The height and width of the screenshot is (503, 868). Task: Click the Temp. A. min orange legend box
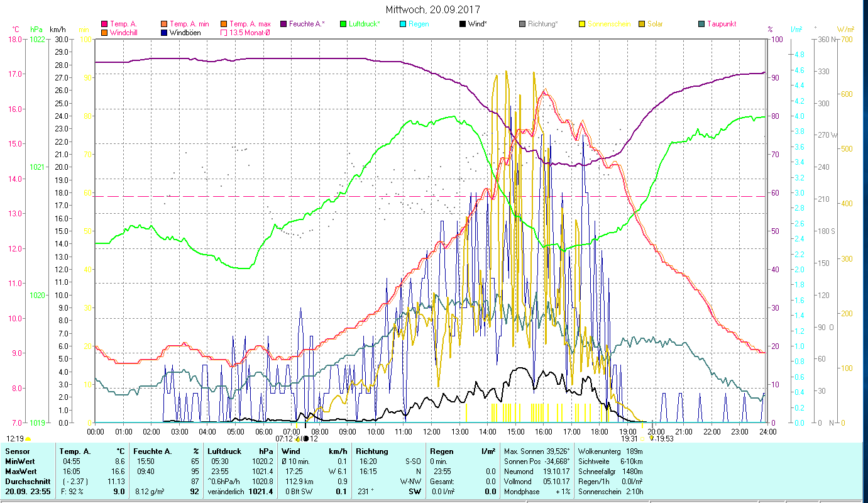(x=164, y=25)
